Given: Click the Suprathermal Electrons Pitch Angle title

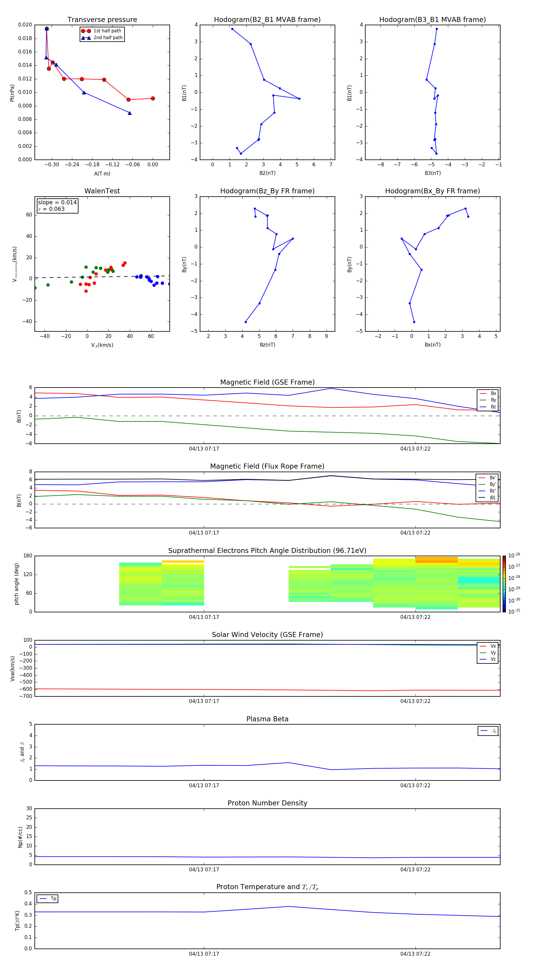Looking at the screenshot, I should tap(267, 551).
